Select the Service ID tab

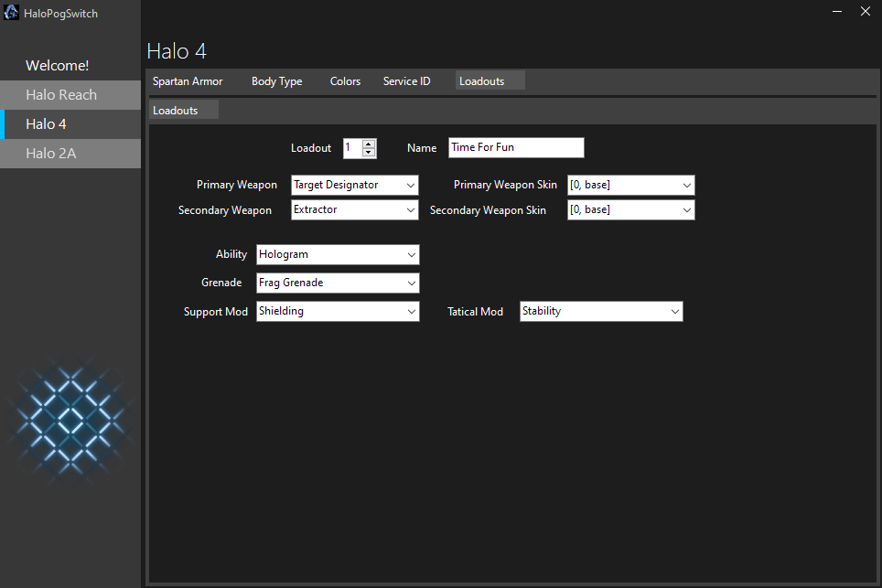[406, 81]
